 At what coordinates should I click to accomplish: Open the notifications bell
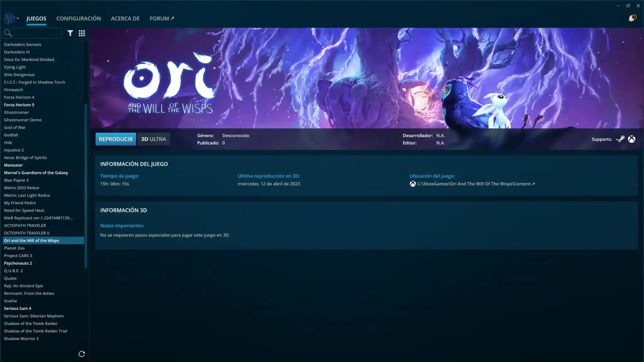(631, 19)
